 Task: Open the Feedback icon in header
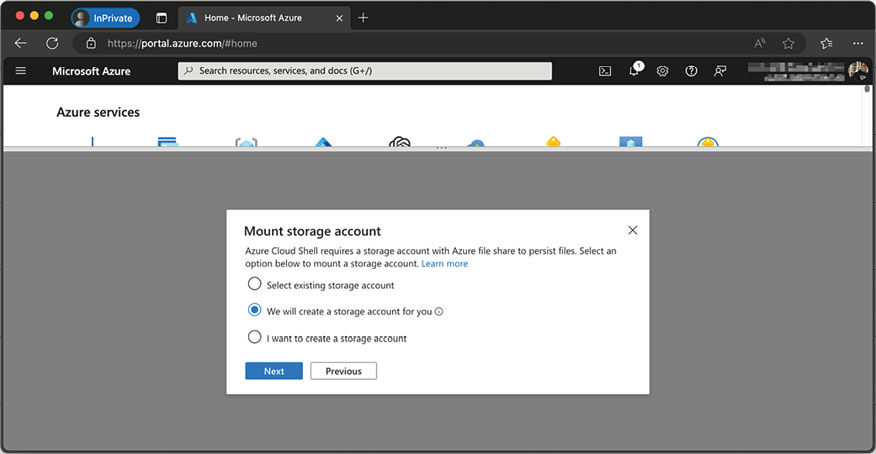point(720,71)
